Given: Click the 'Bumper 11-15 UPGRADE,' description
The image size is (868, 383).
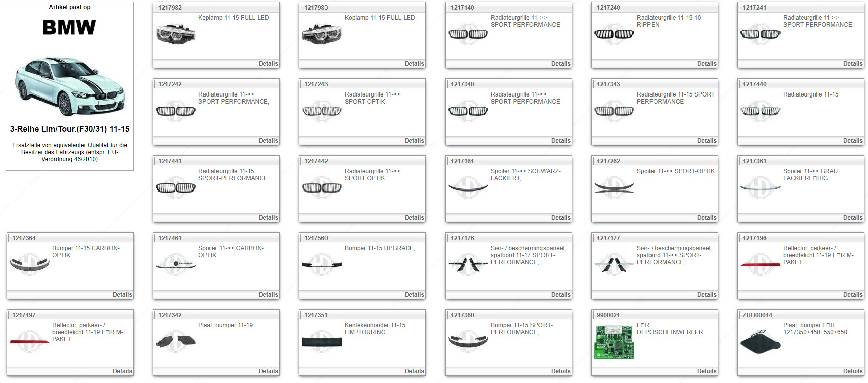Looking at the screenshot, I should coord(380,248).
